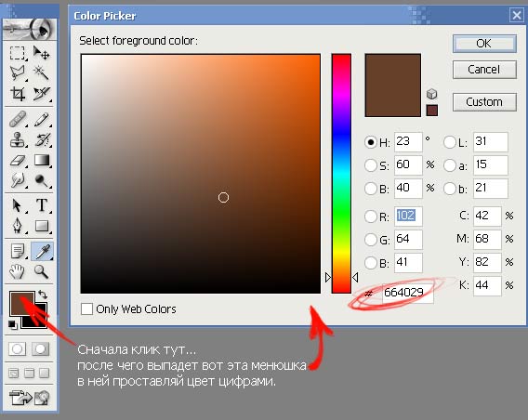Select the Gradient tool
This screenshot has width=528, height=420.
(42, 160)
